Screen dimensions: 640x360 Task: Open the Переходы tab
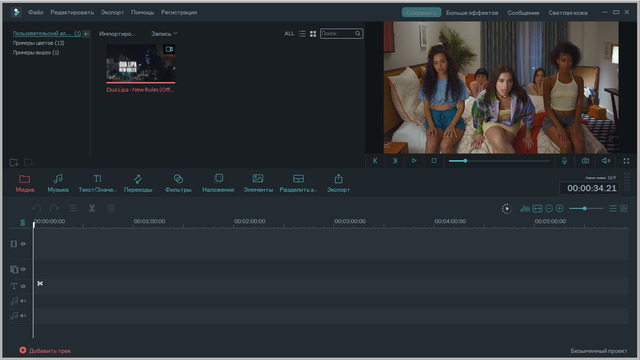click(138, 183)
